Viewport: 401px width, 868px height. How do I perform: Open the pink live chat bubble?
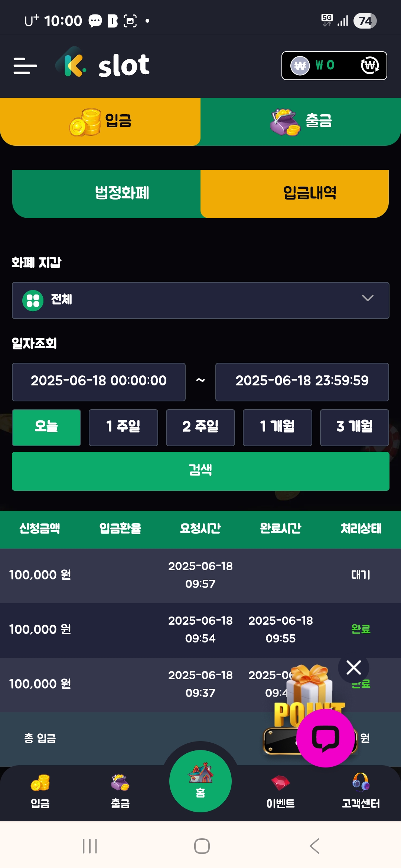[326, 738]
